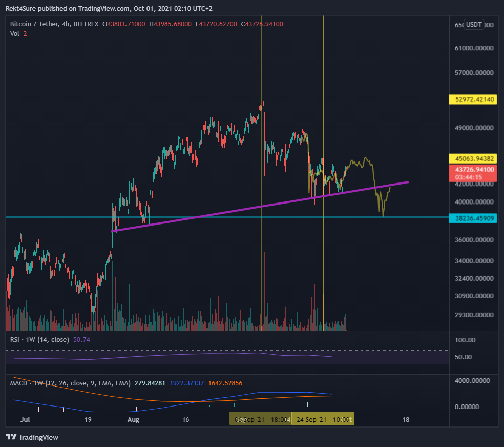Click the Rekt4Sure published header text
This screenshot has width=504, height=447.
point(109,8)
